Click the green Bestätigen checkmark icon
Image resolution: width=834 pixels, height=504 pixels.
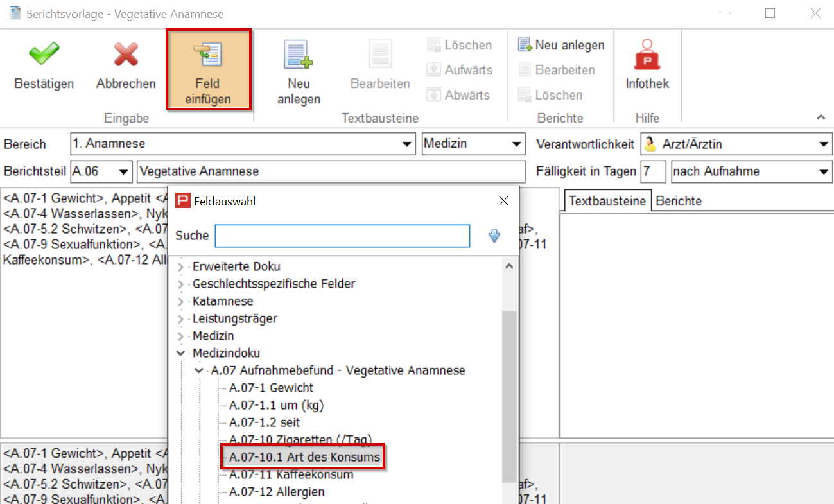coord(44,55)
